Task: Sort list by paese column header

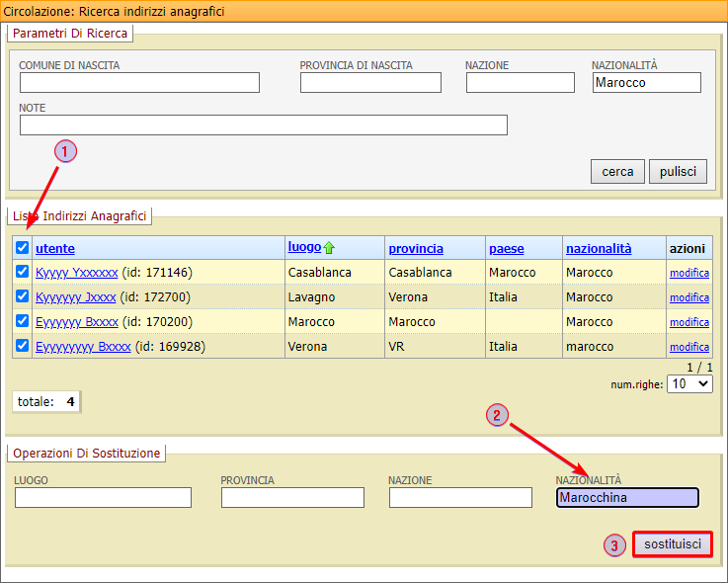Action: (x=506, y=249)
